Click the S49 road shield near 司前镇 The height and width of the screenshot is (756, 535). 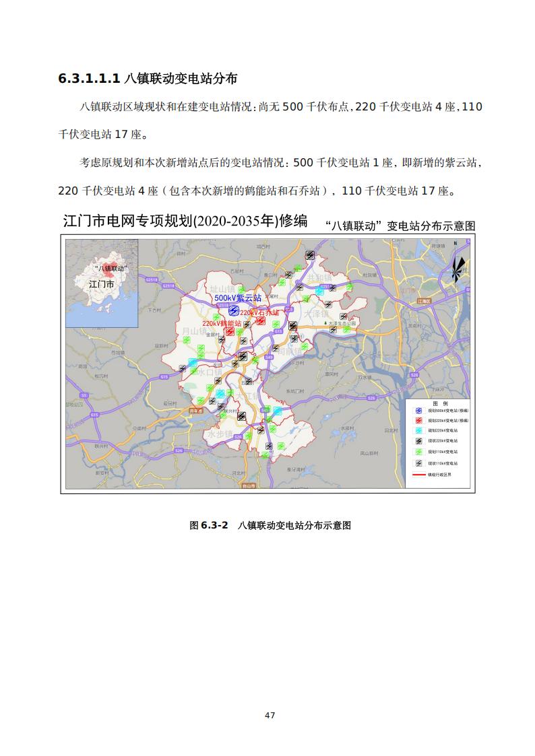pos(268,357)
